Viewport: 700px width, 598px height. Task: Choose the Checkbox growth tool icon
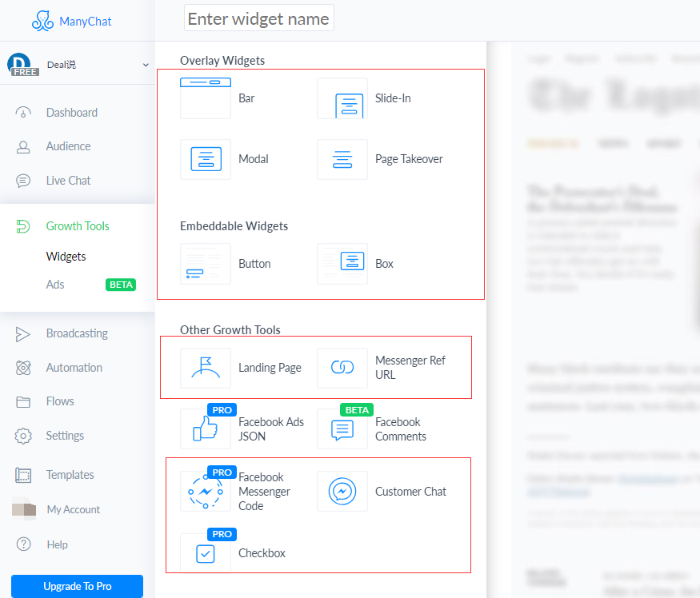[x=206, y=553]
